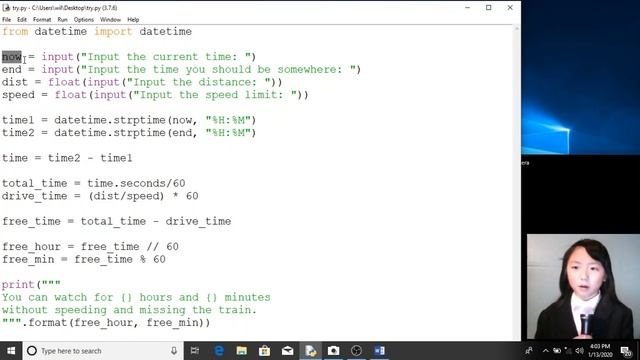Click the network icon in tray
Screen dimensions: 640x360
568,351
